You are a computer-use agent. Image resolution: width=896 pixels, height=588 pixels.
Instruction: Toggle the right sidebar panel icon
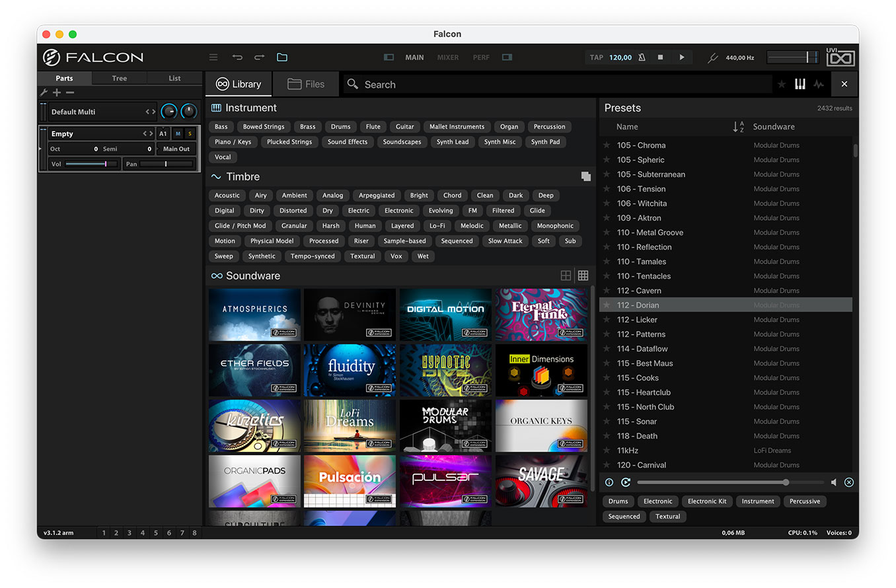507,57
